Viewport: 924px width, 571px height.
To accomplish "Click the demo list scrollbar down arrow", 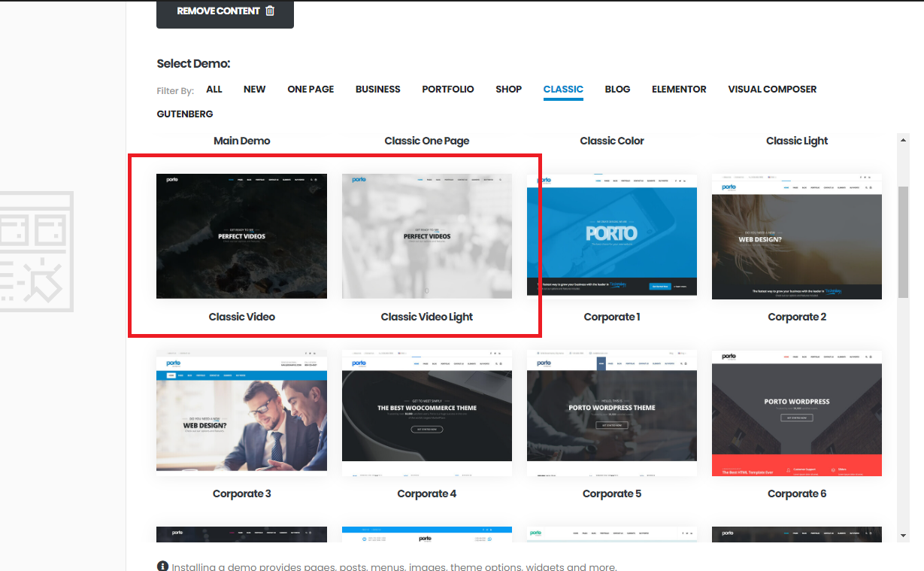I will coord(903,535).
